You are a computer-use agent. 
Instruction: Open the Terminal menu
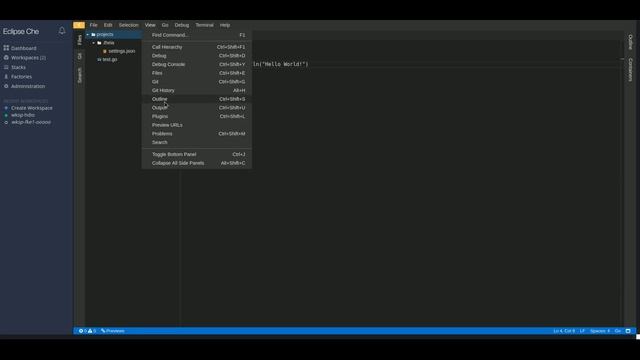click(204, 25)
